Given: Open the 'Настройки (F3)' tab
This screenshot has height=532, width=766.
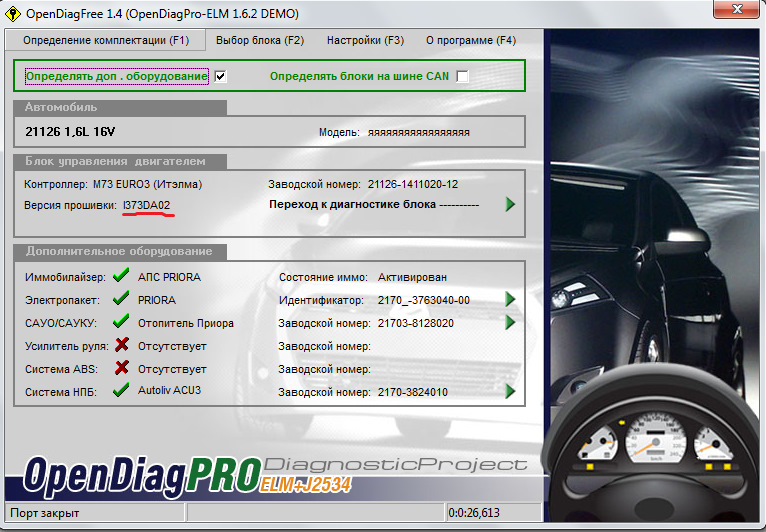Looking at the screenshot, I should (365, 40).
